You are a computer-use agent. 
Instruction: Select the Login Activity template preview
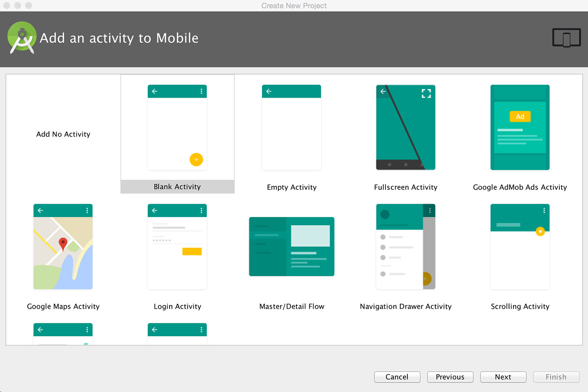(177, 247)
